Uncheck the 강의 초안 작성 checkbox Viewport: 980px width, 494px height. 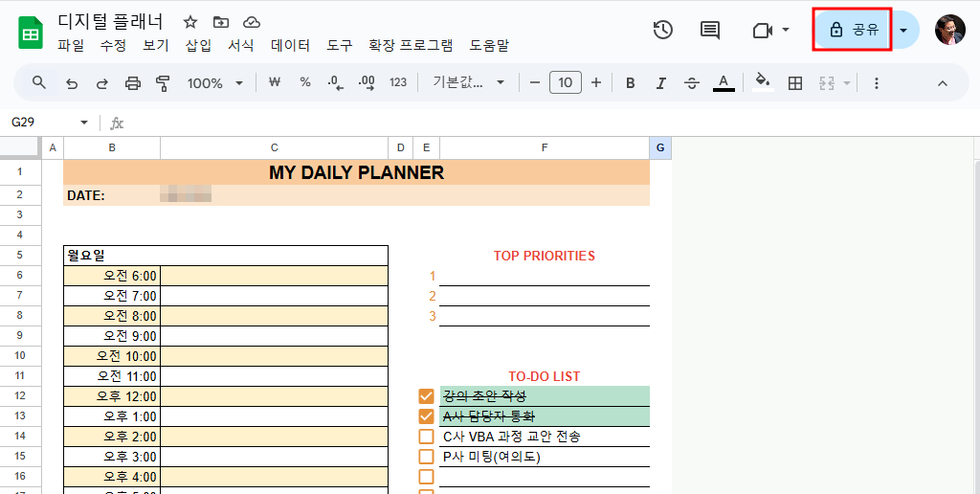426,396
